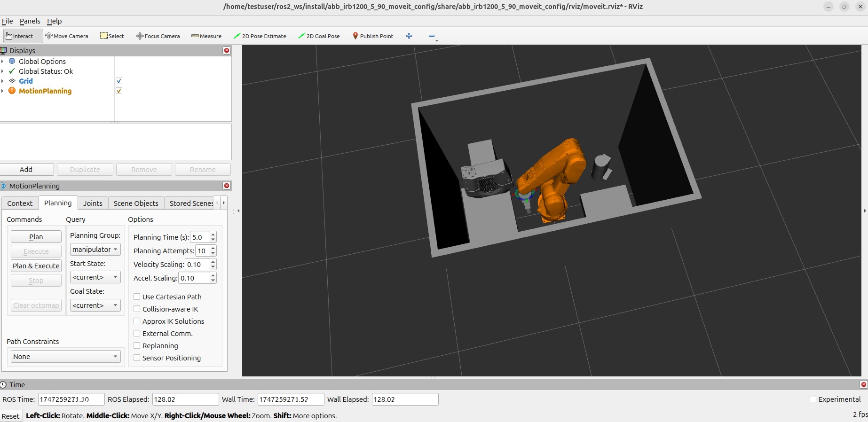Expand the Grid display properties
The height and width of the screenshot is (422, 868).
(2, 81)
